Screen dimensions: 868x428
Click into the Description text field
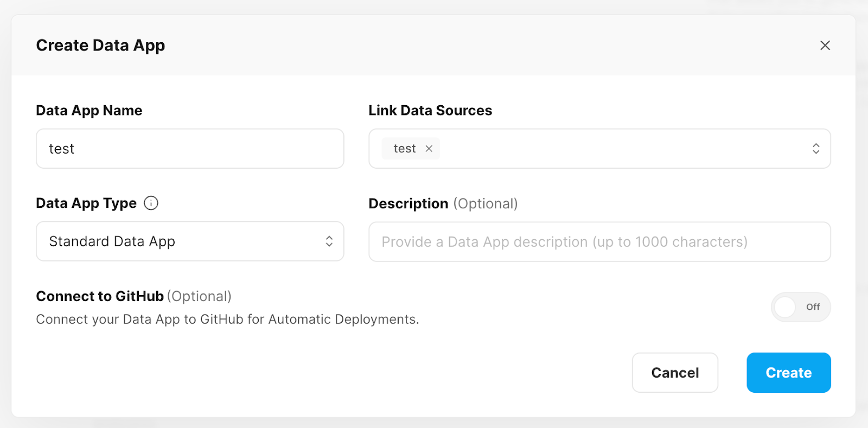click(599, 242)
